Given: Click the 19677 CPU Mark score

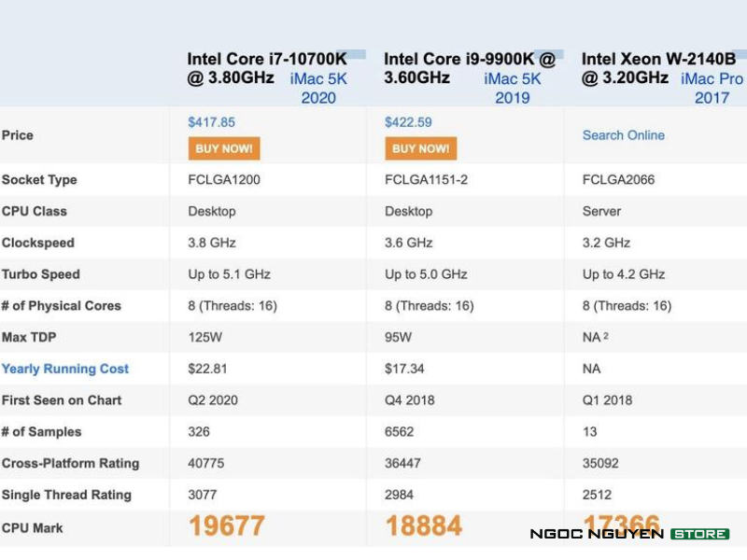Looking at the screenshot, I should [x=227, y=526].
